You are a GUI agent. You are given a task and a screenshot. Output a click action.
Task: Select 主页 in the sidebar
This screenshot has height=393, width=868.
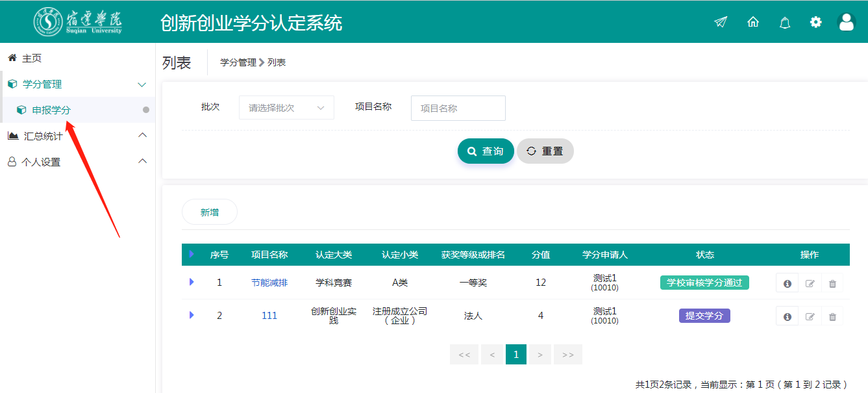coord(32,58)
